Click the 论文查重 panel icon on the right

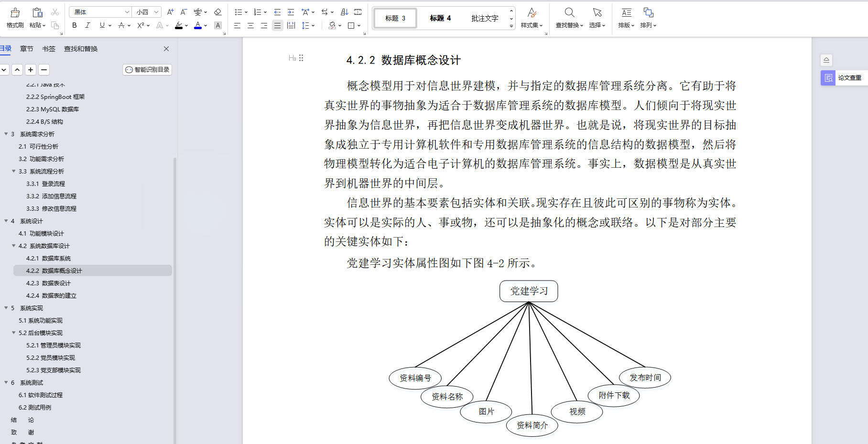(828, 77)
